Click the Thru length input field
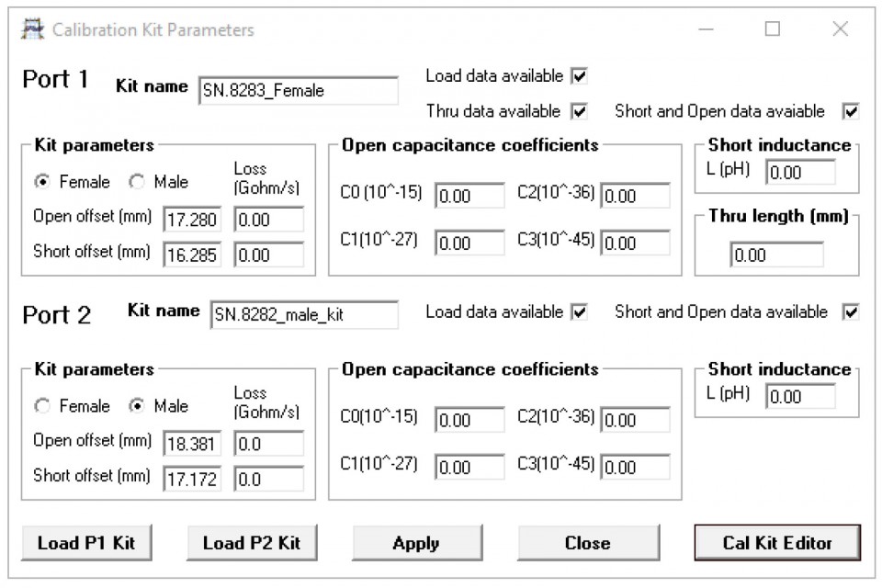The width and height of the screenshot is (882, 588). click(776, 254)
